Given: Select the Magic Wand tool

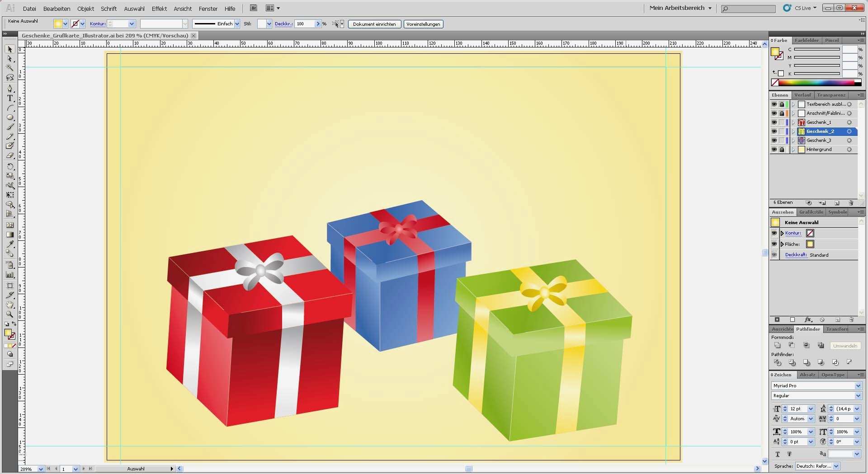Looking at the screenshot, I should coord(10,68).
